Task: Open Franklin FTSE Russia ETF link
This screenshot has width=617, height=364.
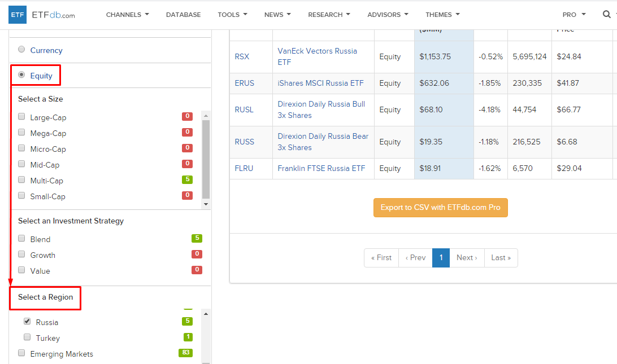Action: point(321,168)
